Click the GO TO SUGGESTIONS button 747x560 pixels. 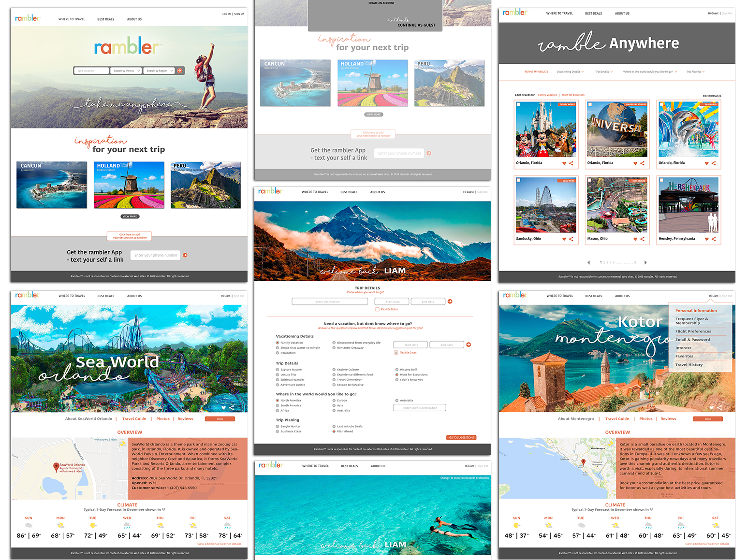[461, 438]
